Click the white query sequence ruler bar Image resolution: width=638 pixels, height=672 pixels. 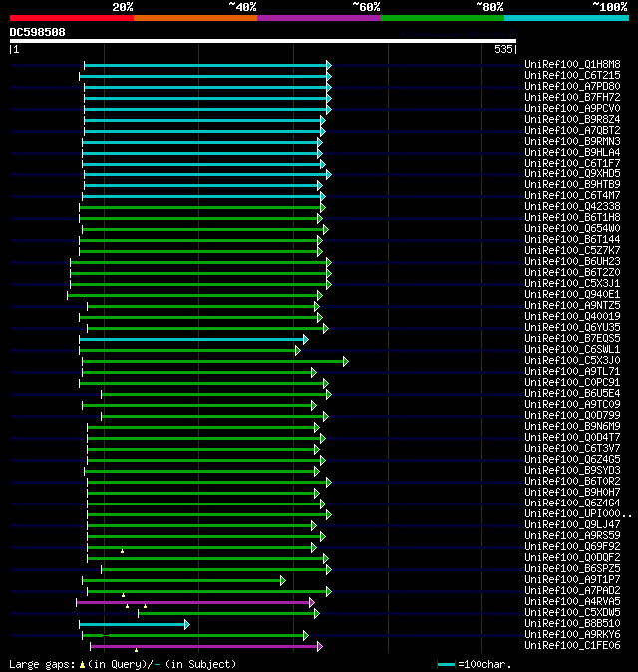[x=263, y=41]
